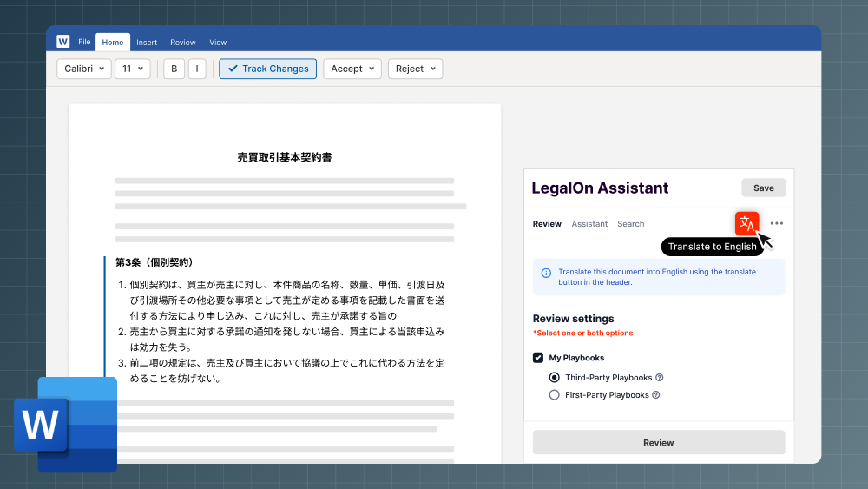The height and width of the screenshot is (489, 868).
Task: Toggle Italic formatting button
Action: 197,69
